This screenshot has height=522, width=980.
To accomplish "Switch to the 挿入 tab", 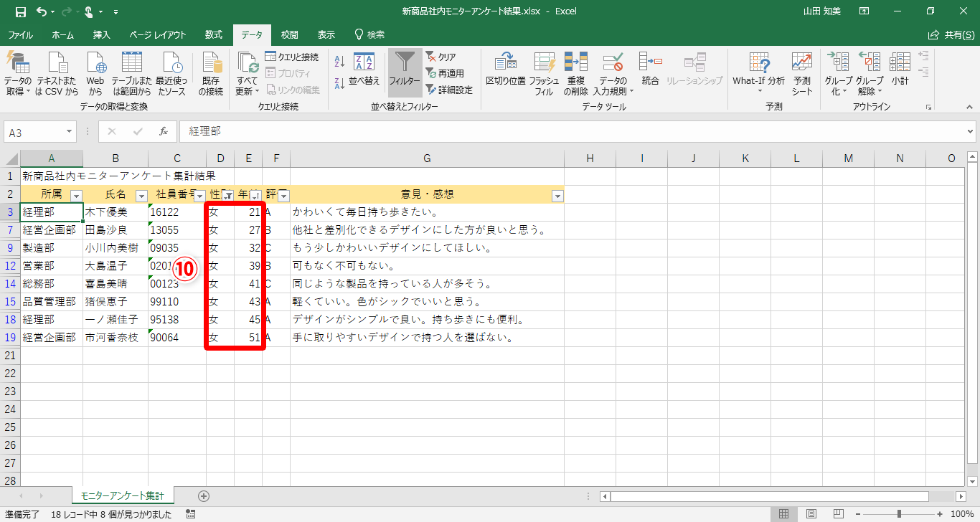I will [102, 34].
